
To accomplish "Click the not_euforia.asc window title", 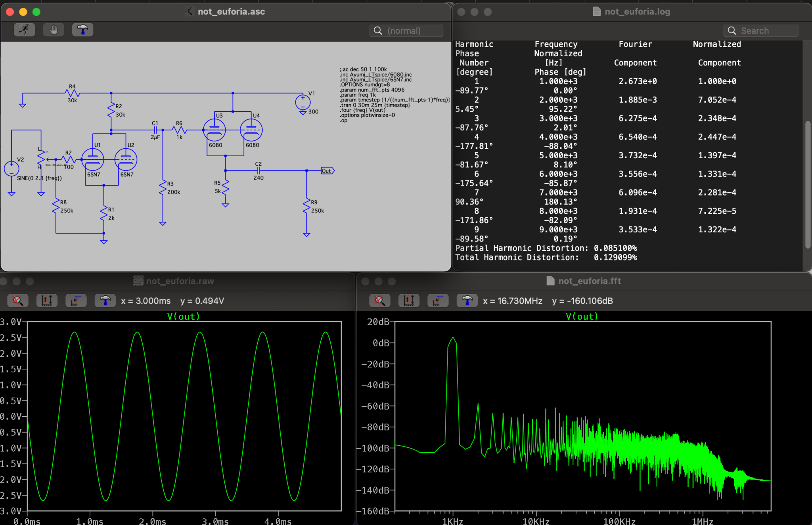I will [x=231, y=11].
